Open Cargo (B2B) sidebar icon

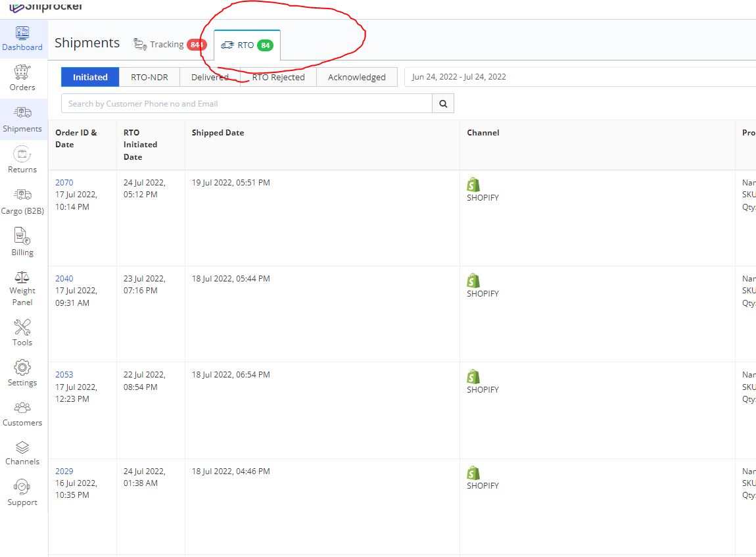[22, 195]
